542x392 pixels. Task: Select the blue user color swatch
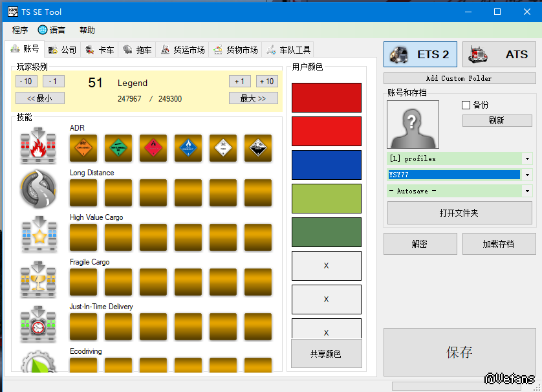point(326,165)
